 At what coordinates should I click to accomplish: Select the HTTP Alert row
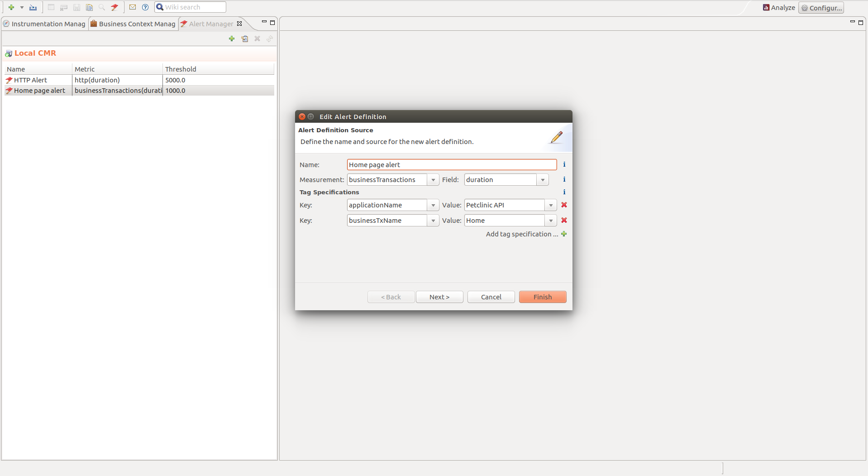click(x=139, y=80)
